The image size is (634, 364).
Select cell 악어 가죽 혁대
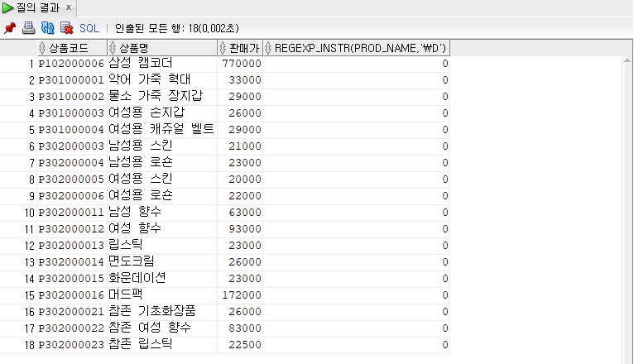[x=162, y=80]
